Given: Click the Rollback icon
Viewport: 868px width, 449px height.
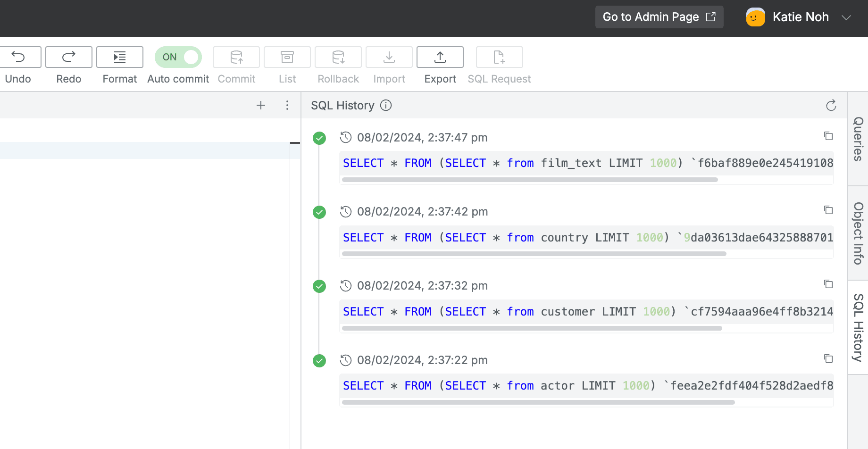Looking at the screenshot, I should pyautogui.click(x=338, y=57).
